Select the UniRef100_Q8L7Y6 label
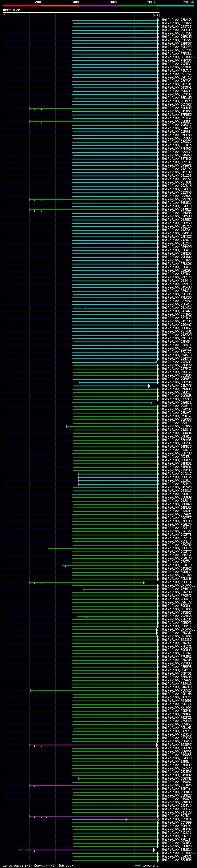This screenshot has height=868, width=197. click(177, 386)
